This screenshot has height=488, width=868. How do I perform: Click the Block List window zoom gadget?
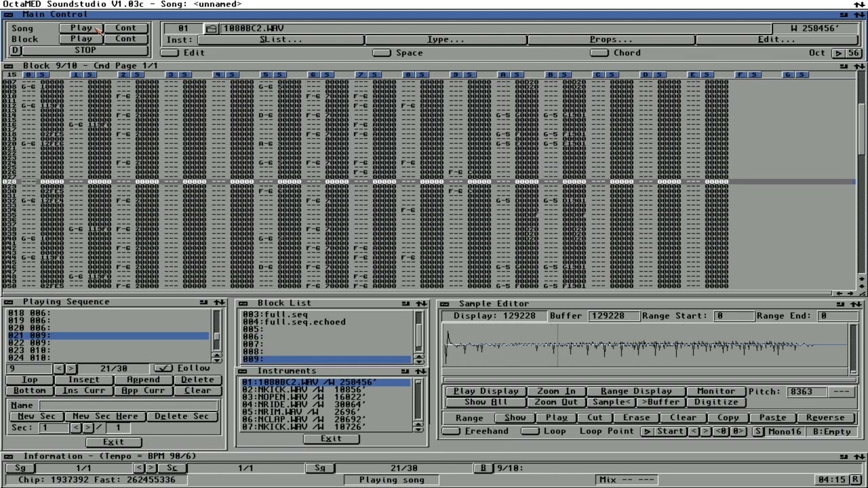[x=406, y=304]
